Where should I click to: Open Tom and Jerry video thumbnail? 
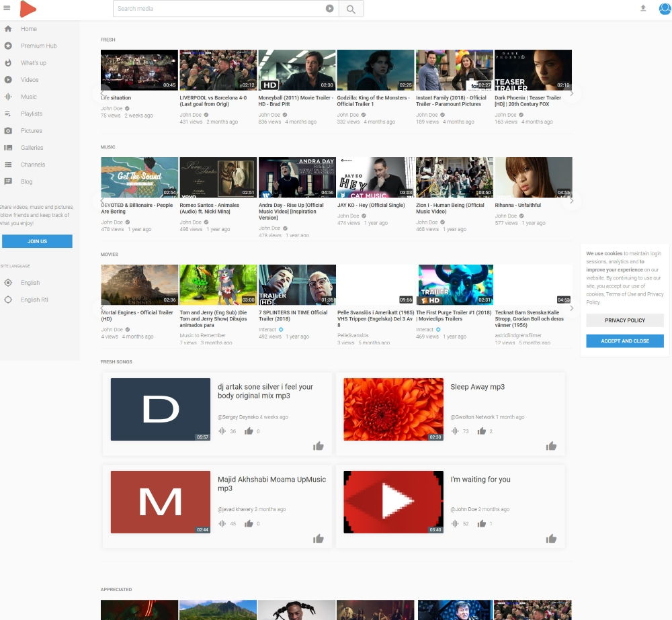tap(218, 285)
